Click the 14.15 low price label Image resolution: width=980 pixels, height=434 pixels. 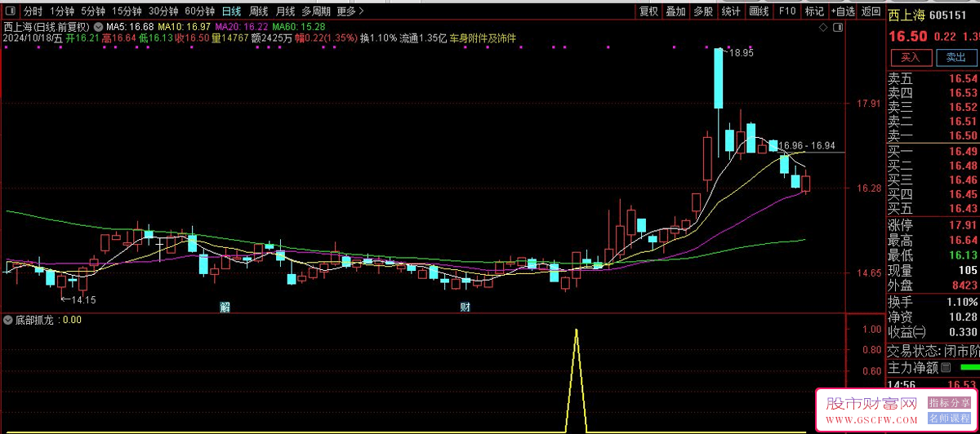click(x=83, y=300)
